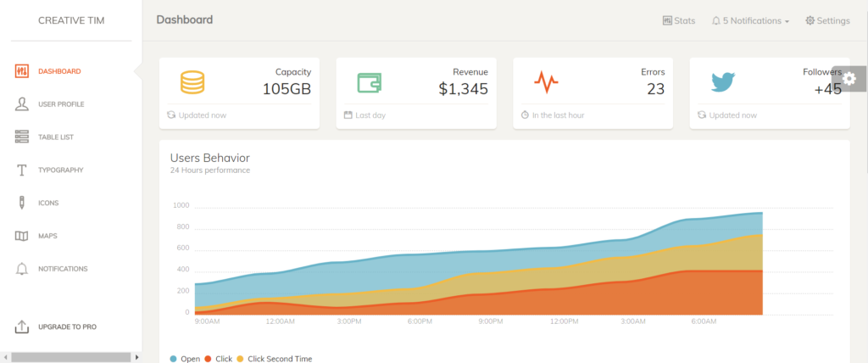Click the Last day footer text
868x363 pixels.
[x=370, y=115]
